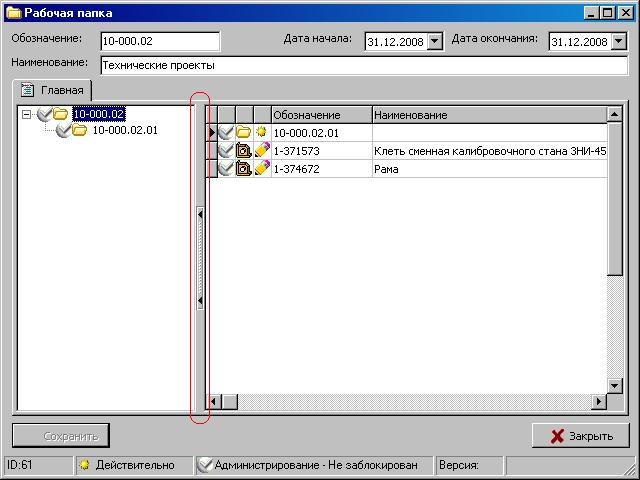
Task: Select the Рама name cell
Action: (x=490, y=169)
